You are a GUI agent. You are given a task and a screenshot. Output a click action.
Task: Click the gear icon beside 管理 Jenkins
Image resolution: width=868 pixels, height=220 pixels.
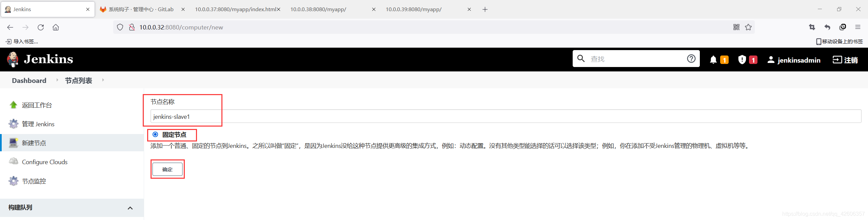click(x=14, y=124)
